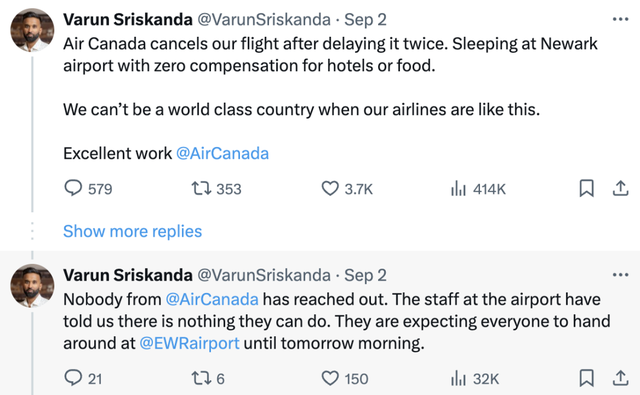The width and height of the screenshot is (640, 395).
Task: Open @AirCanada mention in the first tweet
Action: [222, 153]
